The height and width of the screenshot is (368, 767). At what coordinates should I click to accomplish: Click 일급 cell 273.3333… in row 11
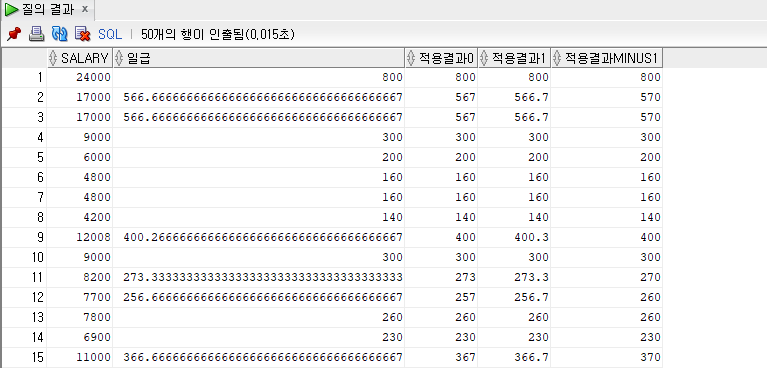(x=259, y=277)
